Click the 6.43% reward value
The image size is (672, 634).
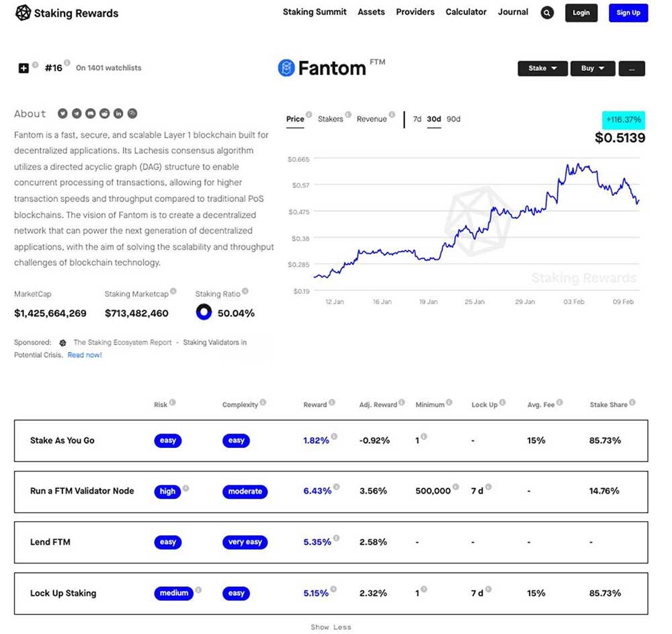(x=317, y=491)
